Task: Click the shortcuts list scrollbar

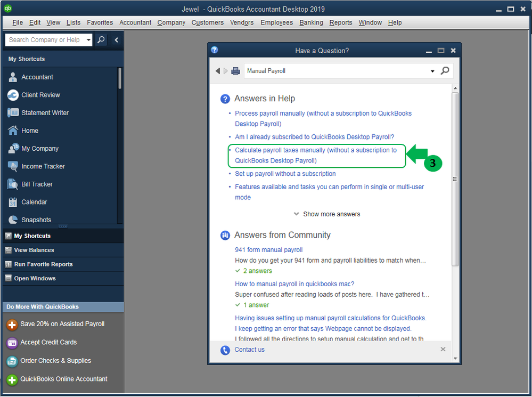Action: [x=120, y=78]
